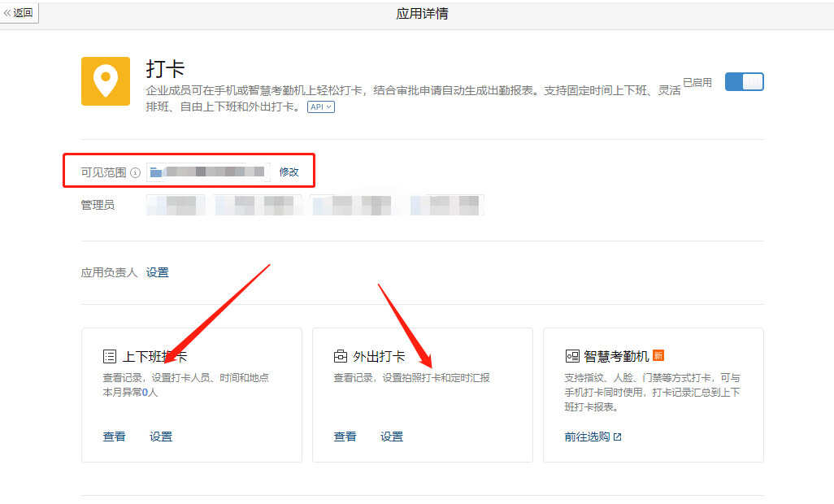Viewport: 834px width, 504px height.
Task: Click the fourth blurred 管理员 tag
Action: coord(447,205)
